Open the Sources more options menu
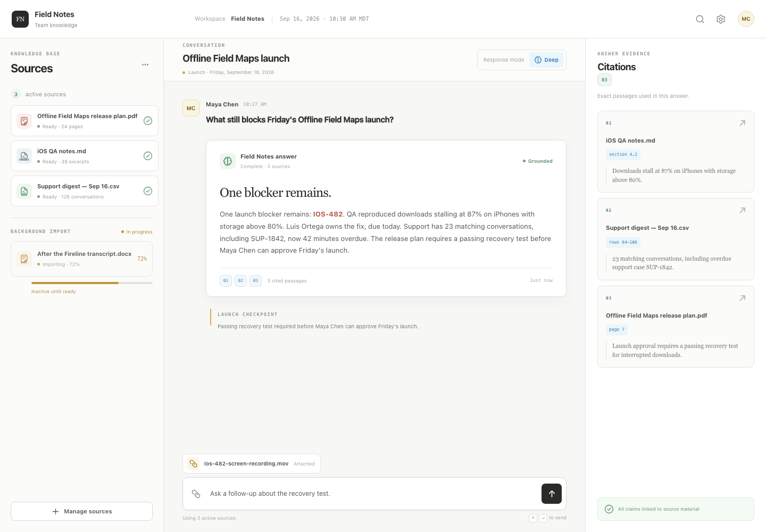Screen dimensions: 766x532 [x=145, y=64]
